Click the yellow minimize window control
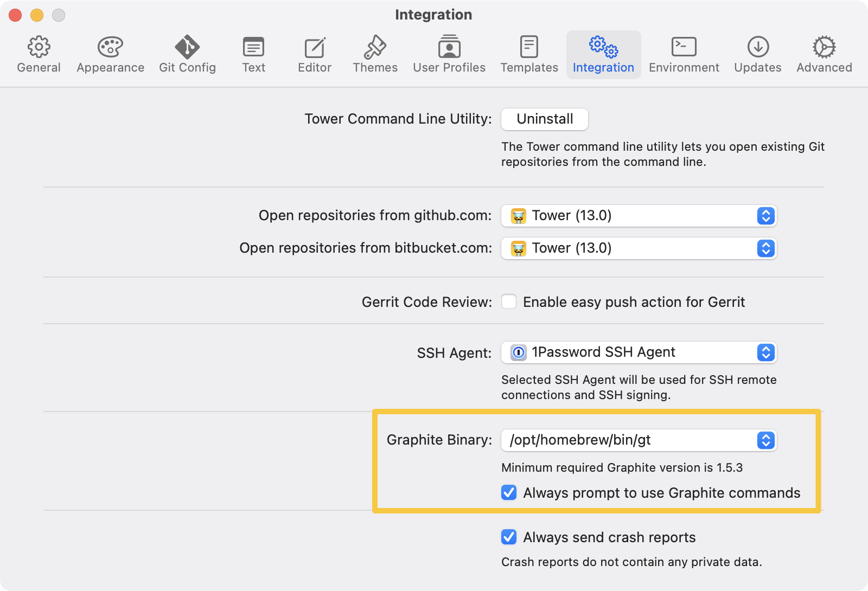Viewport: 868px width, 591px height. (x=36, y=15)
